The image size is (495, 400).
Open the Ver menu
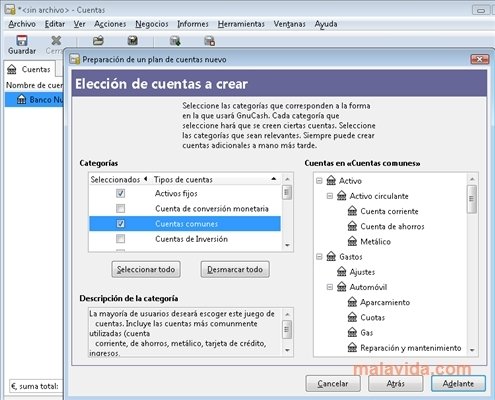(80, 24)
